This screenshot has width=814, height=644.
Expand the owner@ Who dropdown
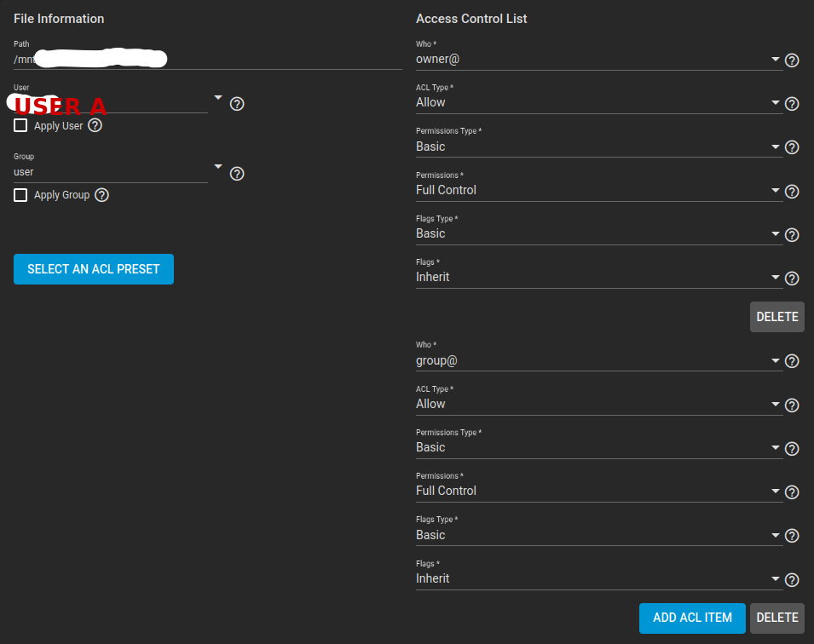[597, 60]
